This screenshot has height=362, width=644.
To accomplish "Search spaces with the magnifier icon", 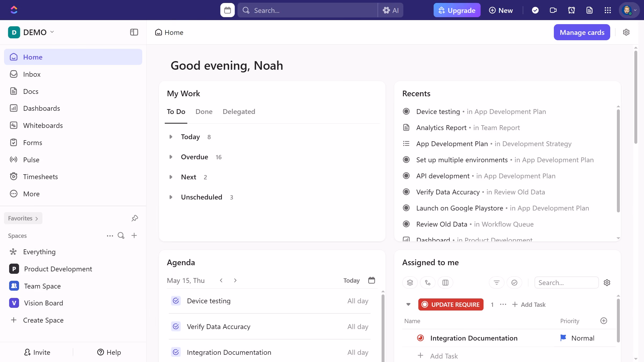I will pos(121,235).
